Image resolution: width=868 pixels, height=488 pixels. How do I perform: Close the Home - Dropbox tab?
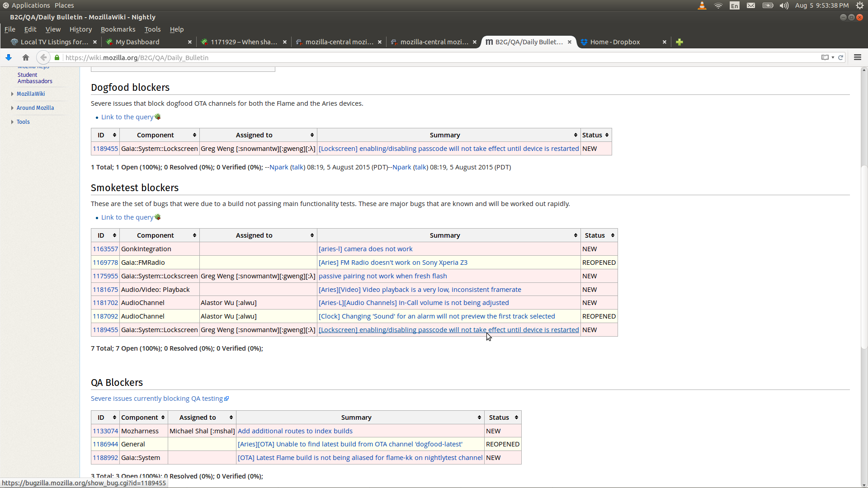(665, 42)
